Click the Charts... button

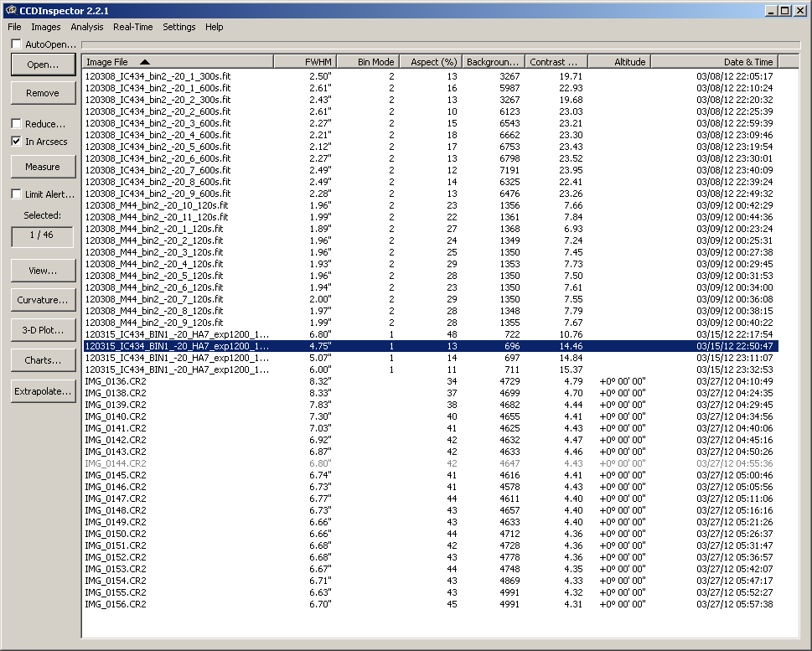(43, 360)
